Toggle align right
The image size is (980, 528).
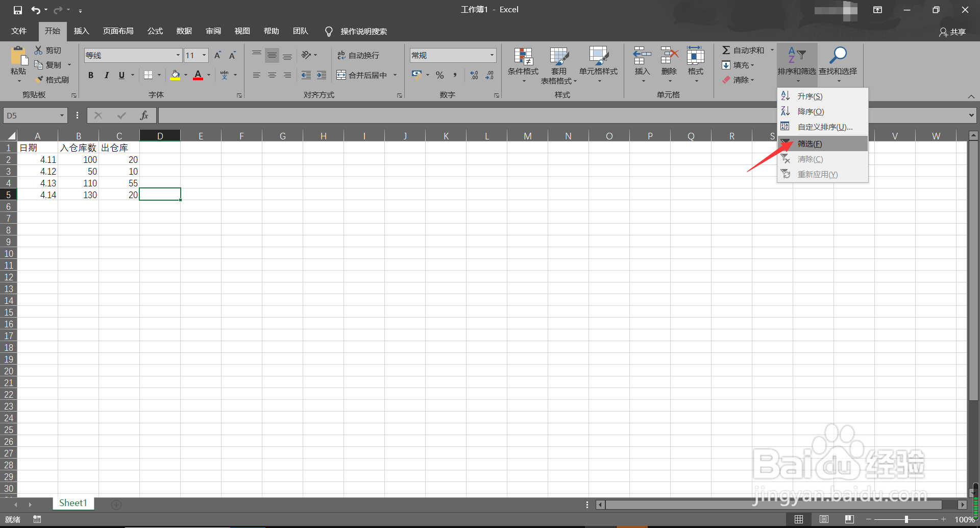pos(287,75)
